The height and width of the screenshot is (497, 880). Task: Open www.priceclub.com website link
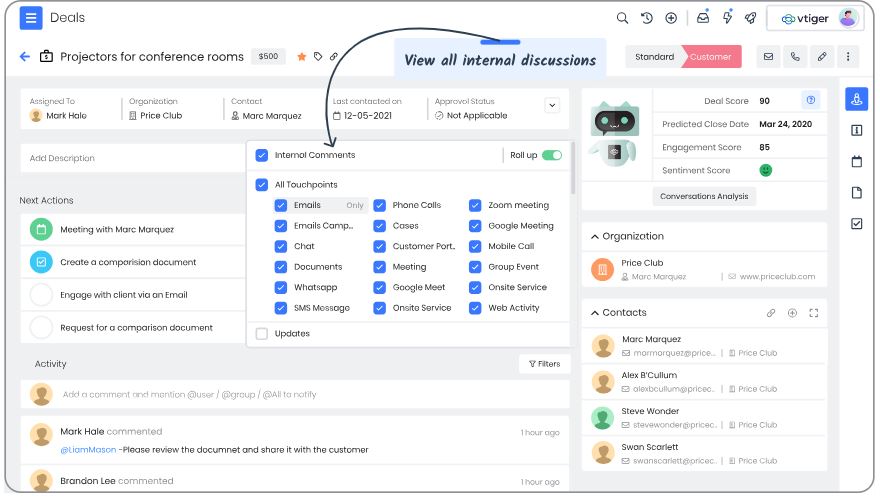[x=777, y=277]
